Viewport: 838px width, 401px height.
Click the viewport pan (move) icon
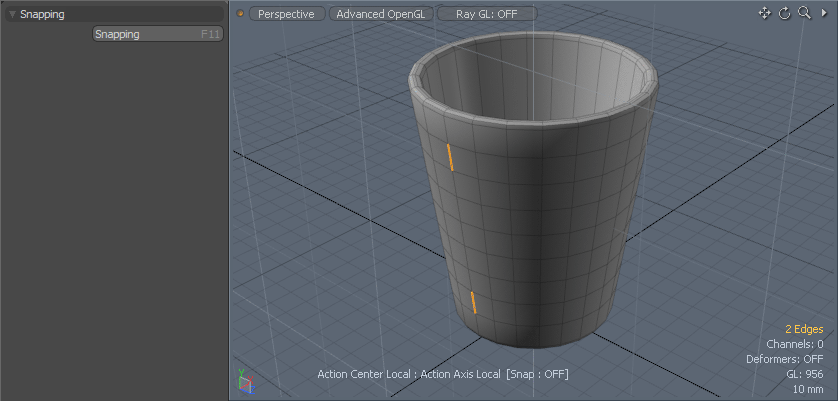point(765,13)
